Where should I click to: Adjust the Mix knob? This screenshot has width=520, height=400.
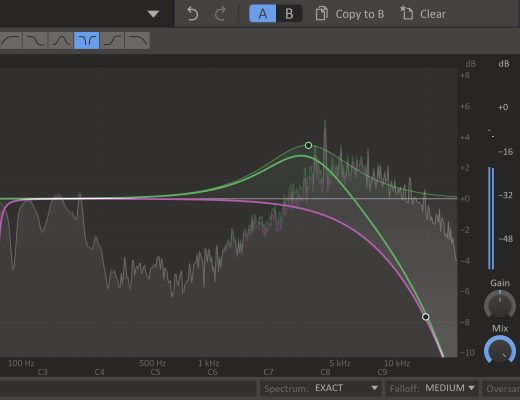(x=500, y=350)
